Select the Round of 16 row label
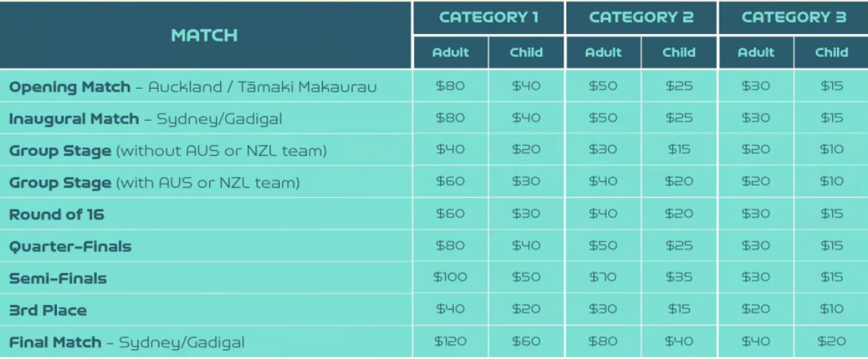This screenshot has height=359, width=868. 56,215
